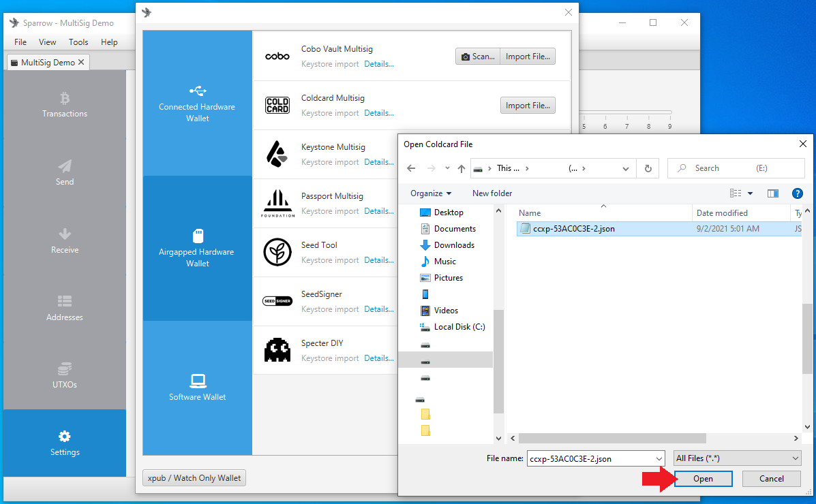Click Open to load the Coldcard file
Viewport: 816px width, 504px height.
pos(703,479)
